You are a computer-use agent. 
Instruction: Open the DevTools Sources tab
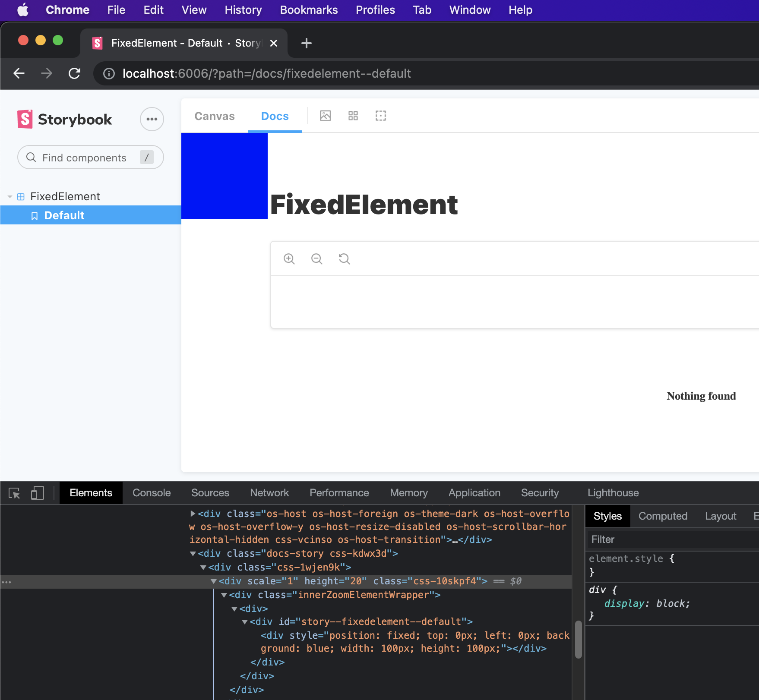(x=210, y=493)
